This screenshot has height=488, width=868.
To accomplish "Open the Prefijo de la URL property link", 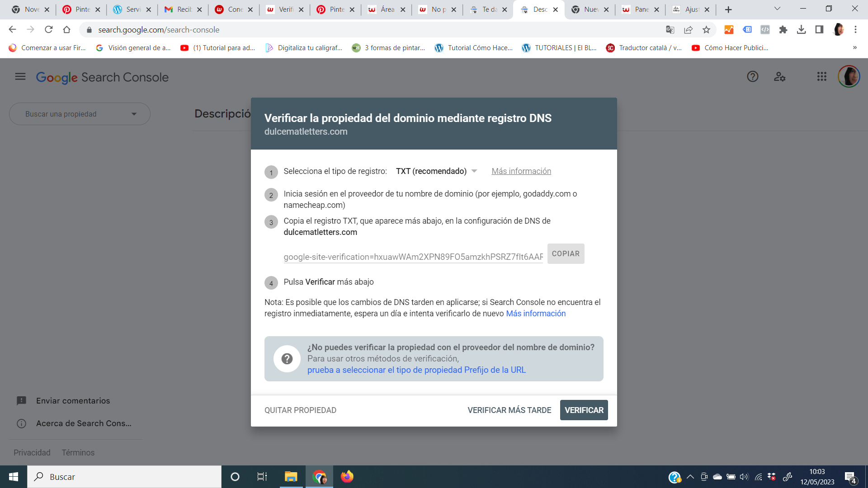I will coord(416,370).
